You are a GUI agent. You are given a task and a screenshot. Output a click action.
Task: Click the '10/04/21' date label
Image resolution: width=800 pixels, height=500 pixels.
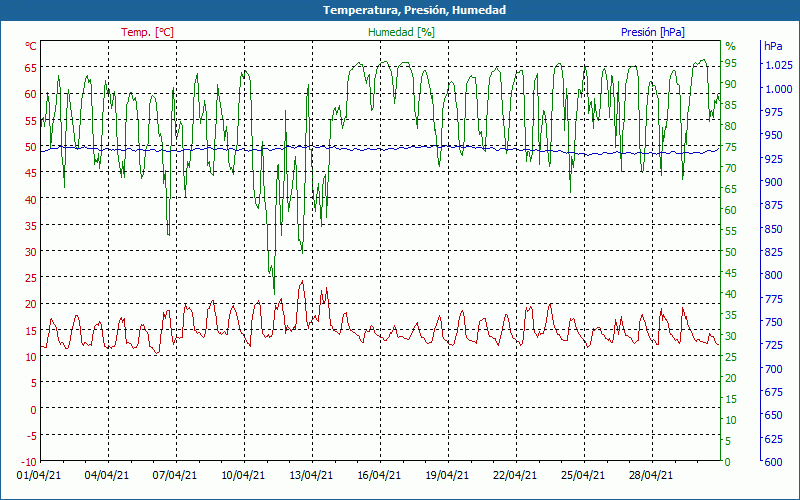click(243, 475)
